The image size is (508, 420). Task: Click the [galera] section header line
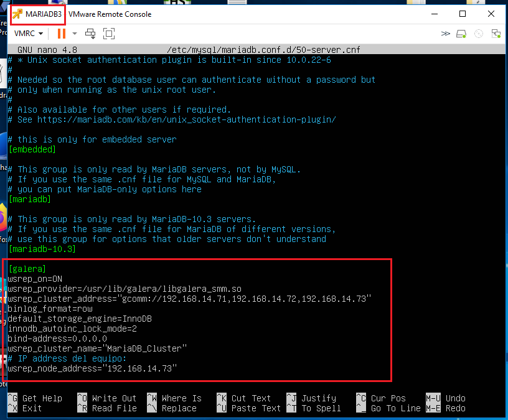[27, 269]
